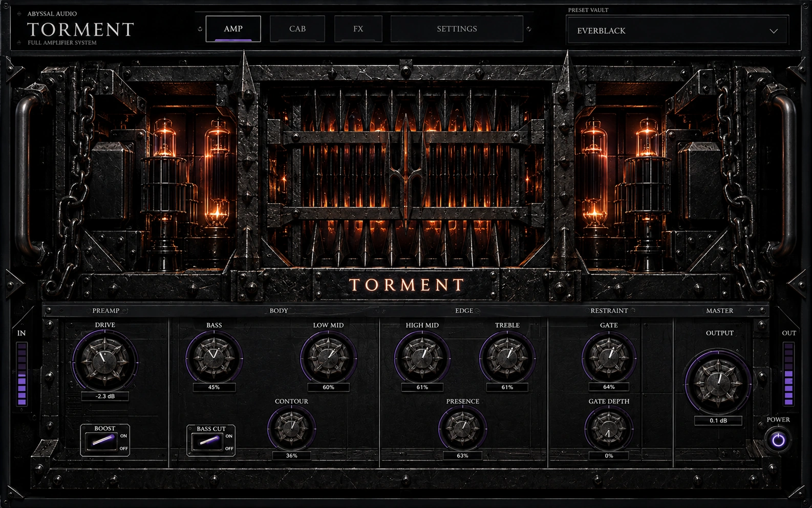Click the Presence value field 63%
This screenshot has height=508, width=812.
coord(462,455)
